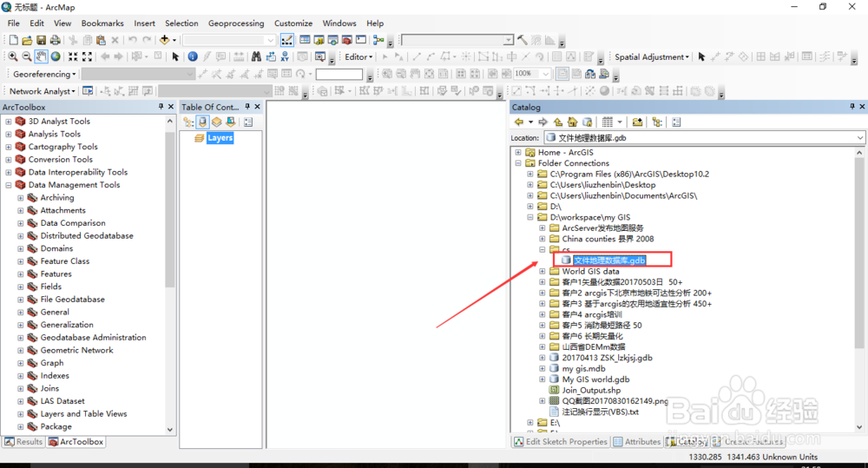Expand the Feature Class toolset
The width and height of the screenshot is (868, 468).
click(x=21, y=261)
